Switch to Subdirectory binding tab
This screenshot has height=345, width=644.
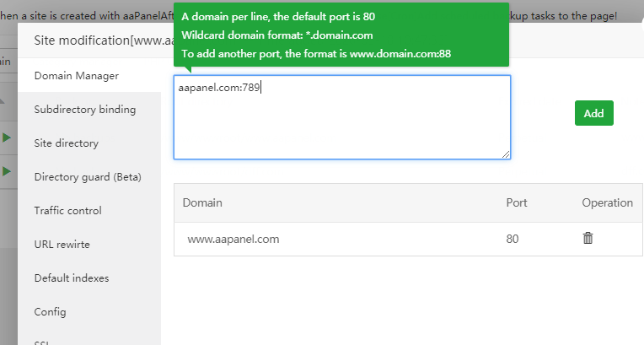[x=84, y=110]
